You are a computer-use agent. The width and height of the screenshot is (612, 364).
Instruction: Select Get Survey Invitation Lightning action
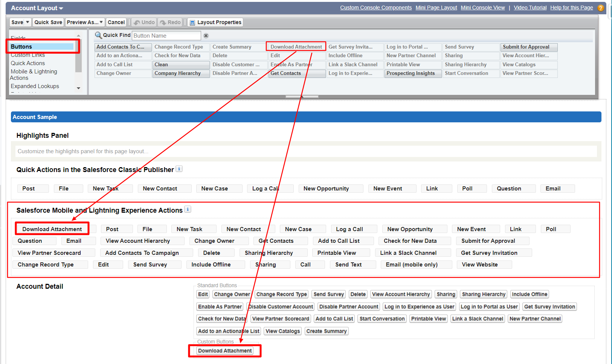(494, 253)
